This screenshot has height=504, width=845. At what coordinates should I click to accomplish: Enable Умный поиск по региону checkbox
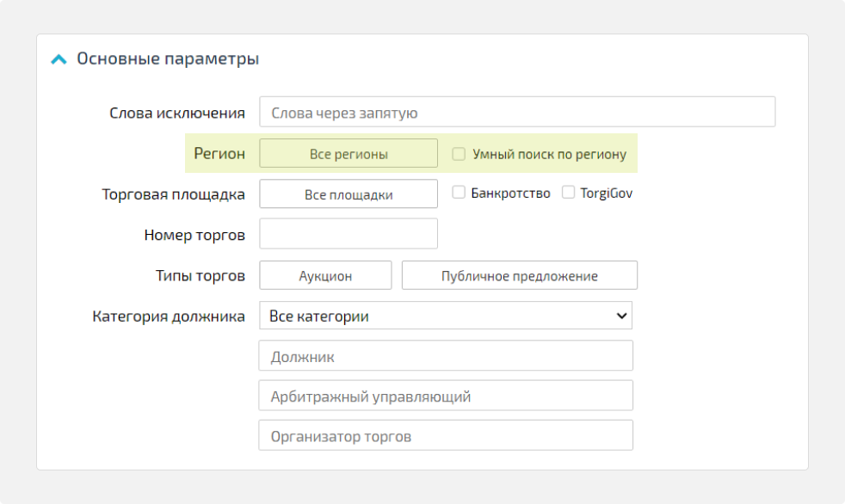click(460, 154)
